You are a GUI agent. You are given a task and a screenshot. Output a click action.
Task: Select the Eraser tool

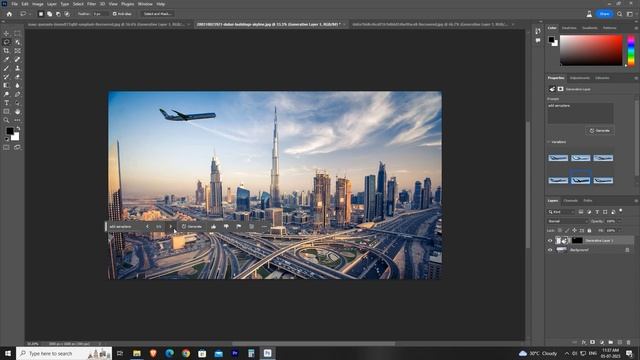17,77
